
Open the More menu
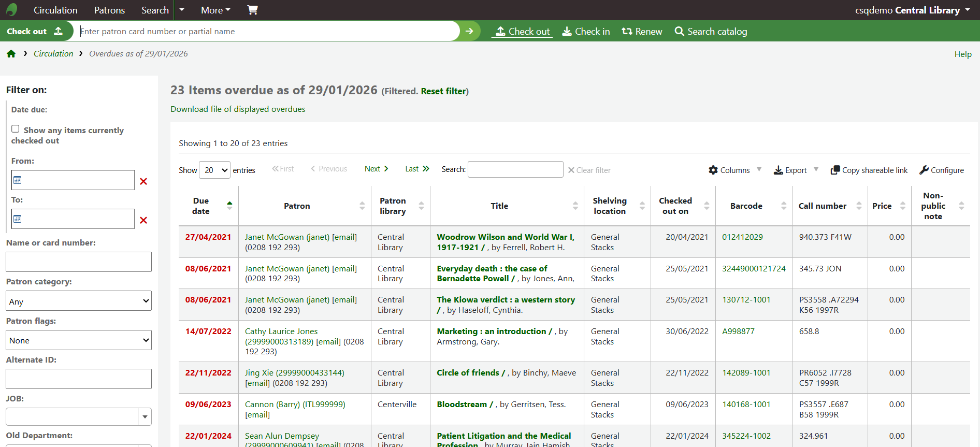(x=215, y=10)
